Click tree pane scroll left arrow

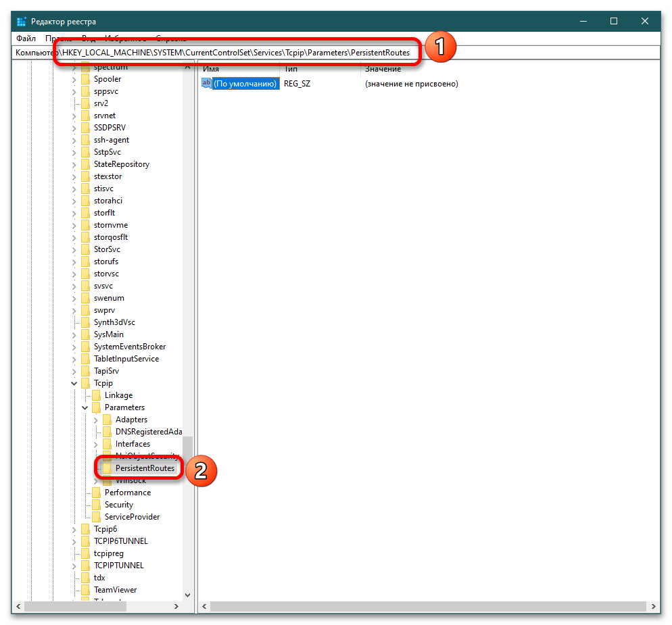tap(18, 607)
